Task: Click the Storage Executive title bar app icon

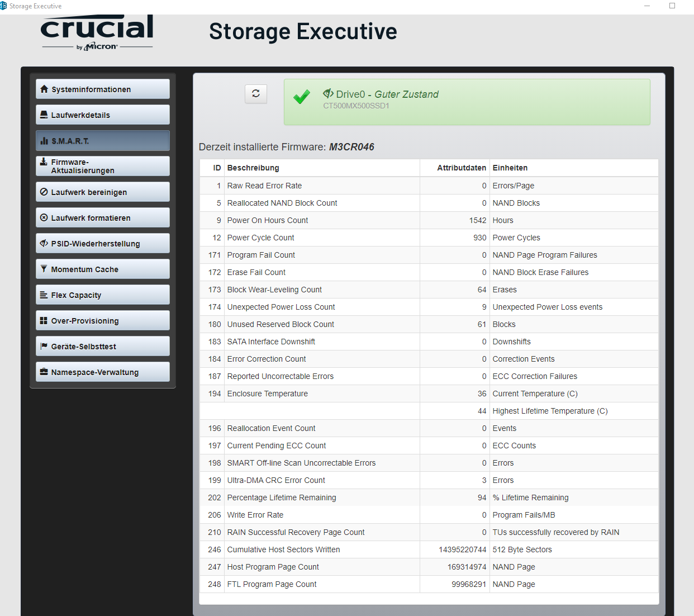Action: tap(3, 6)
